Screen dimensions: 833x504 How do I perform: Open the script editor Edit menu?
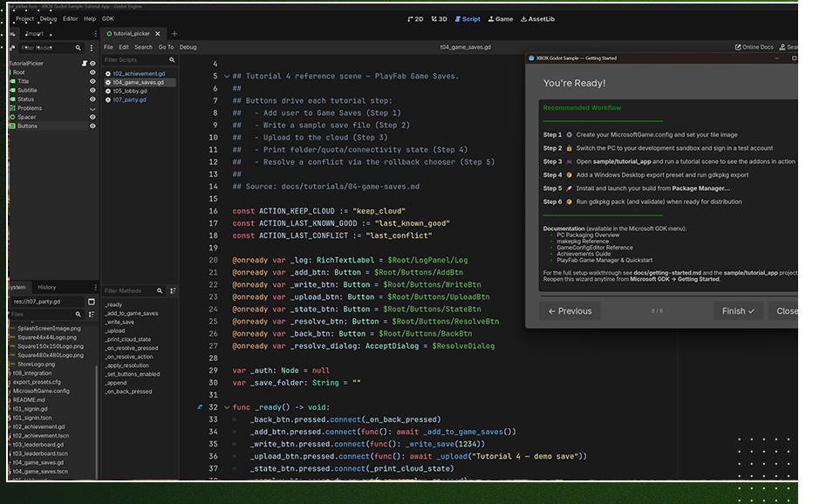(x=124, y=47)
